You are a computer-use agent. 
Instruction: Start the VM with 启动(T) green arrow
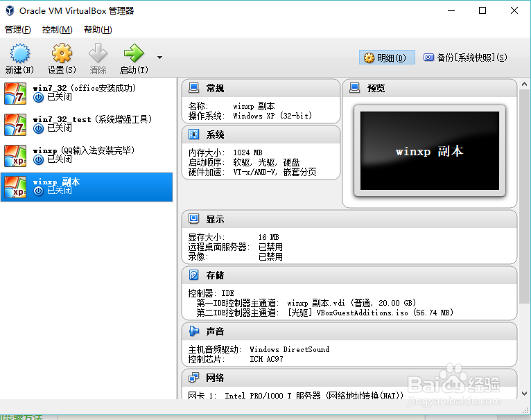point(134,53)
